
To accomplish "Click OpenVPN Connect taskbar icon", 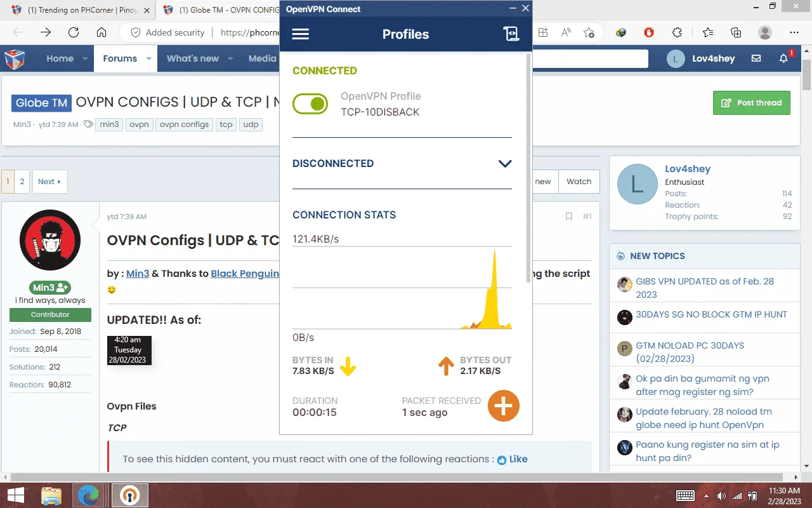I will [130, 495].
